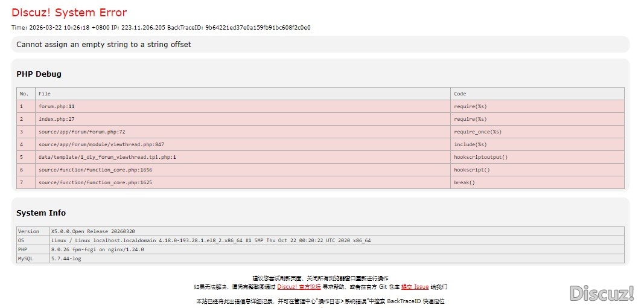Screen dimensions: 644x308
Task: Click the include(%s) code cell
Action: (537, 144)
